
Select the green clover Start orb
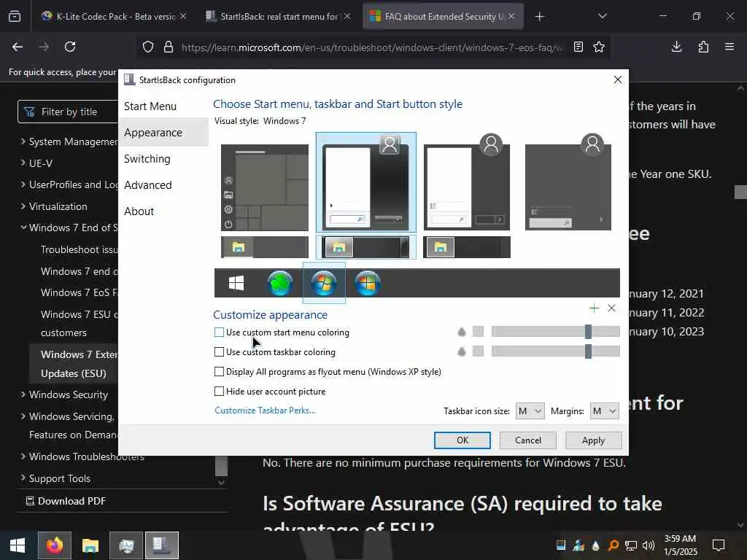(280, 283)
